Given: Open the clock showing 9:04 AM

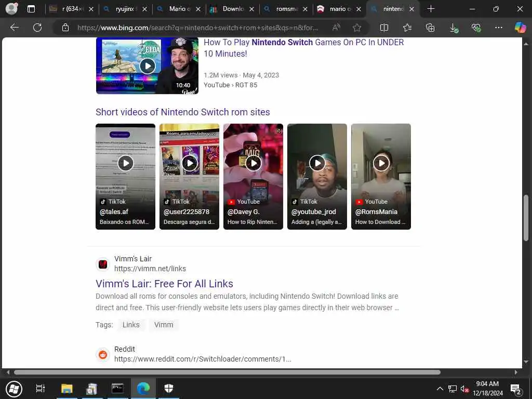Looking at the screenshot, I should pyautogui.click(x=487, y=389).
